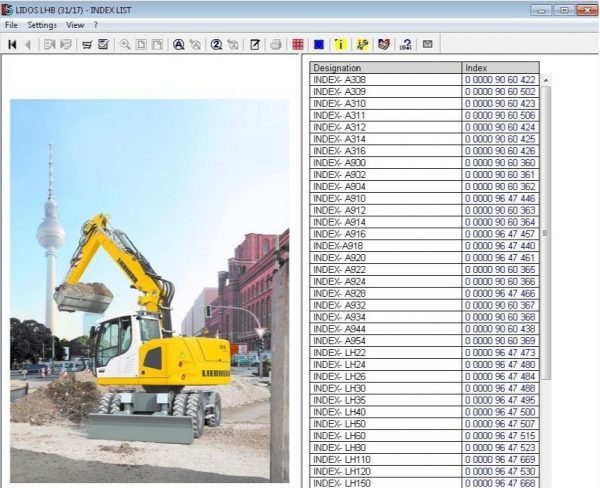Select row 'INDEX- A904'
This screenshot has height=488, width=600.
424,186
